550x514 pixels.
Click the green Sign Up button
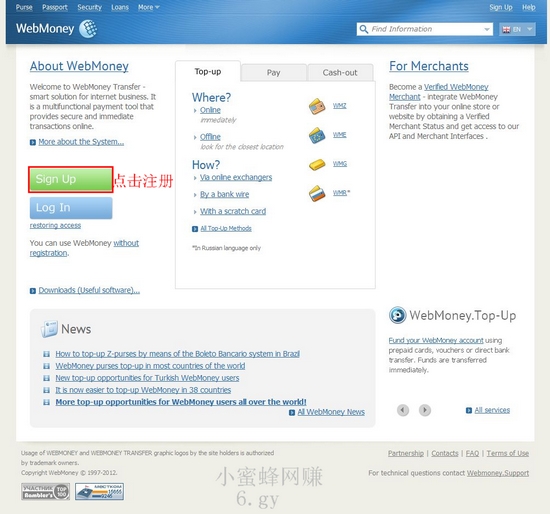(x=71, y=179)
